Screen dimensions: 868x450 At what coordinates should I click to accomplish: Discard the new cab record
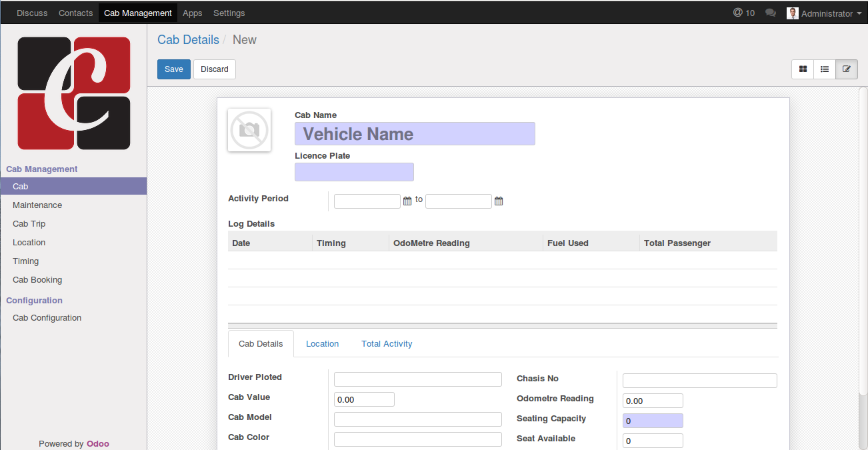(215, 69)
